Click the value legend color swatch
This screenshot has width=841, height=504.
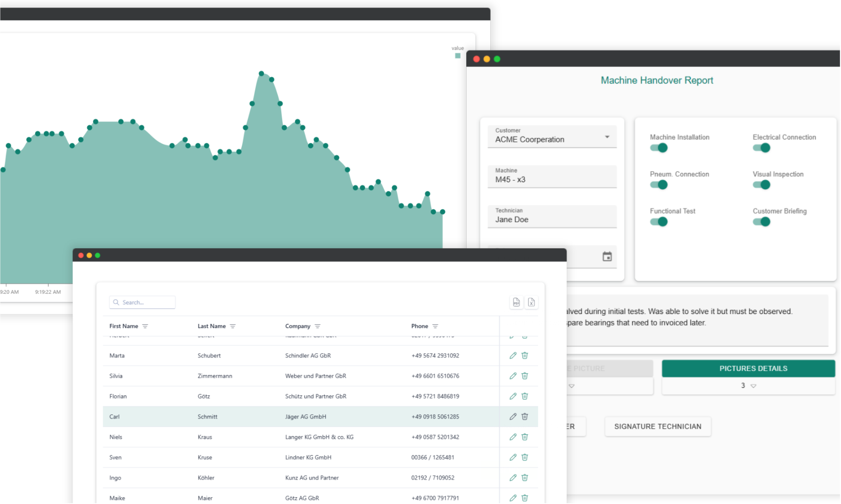[x=458, y=56]
